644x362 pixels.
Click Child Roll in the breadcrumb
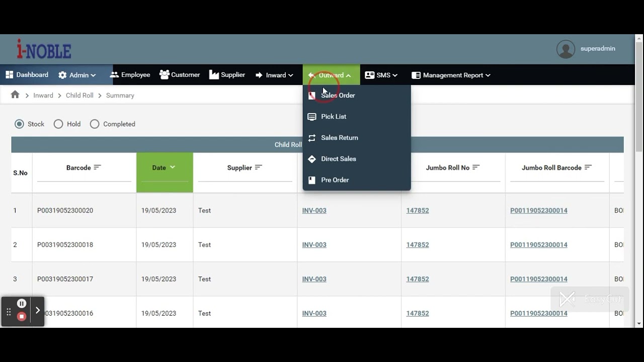click(79, 96)
